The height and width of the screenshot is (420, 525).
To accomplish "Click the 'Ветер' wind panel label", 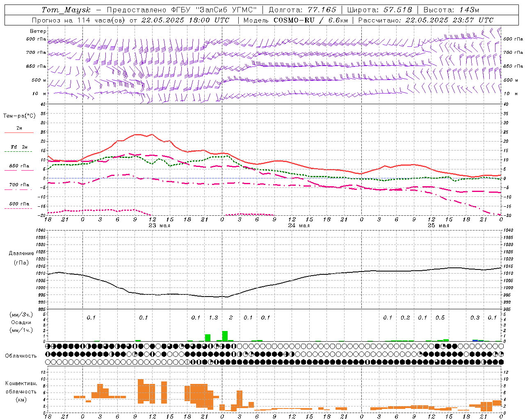I will coord(38,31).
